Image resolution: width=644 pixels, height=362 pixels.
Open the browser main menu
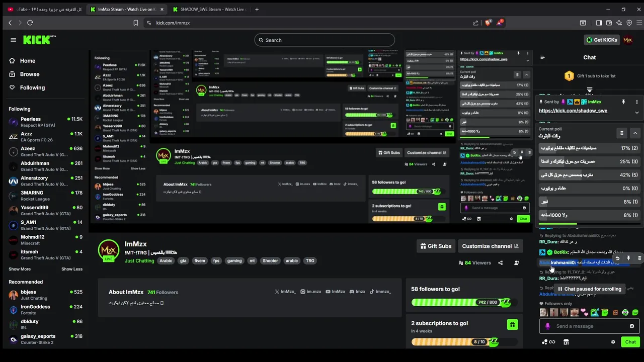639,23
